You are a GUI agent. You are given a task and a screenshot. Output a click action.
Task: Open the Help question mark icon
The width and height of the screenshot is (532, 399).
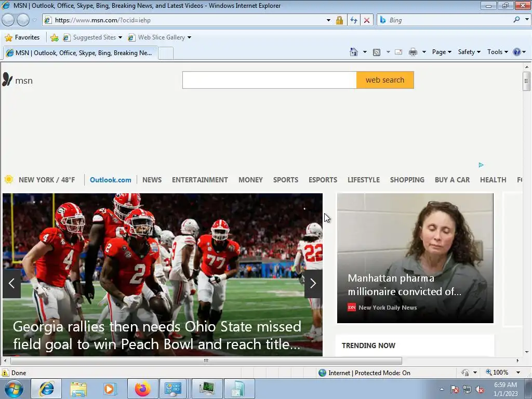(517, 52)
